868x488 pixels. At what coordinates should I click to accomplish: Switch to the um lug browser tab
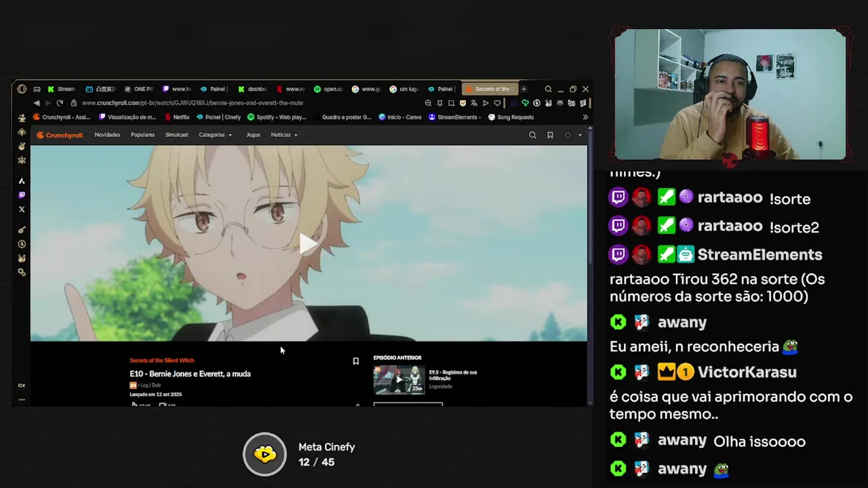click(x=404, y=89)
